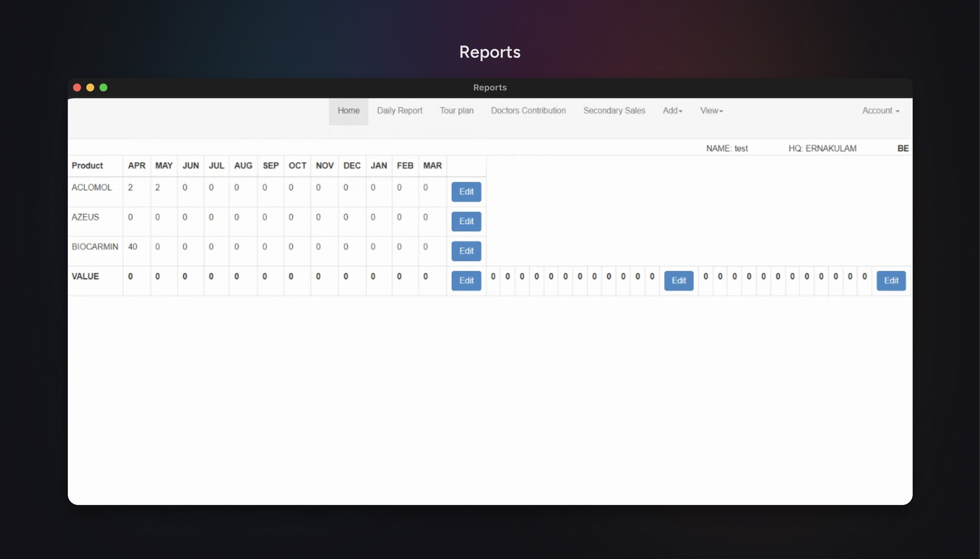Click the APR column header
The image size is (980, 559).
(x=136, y=166)
